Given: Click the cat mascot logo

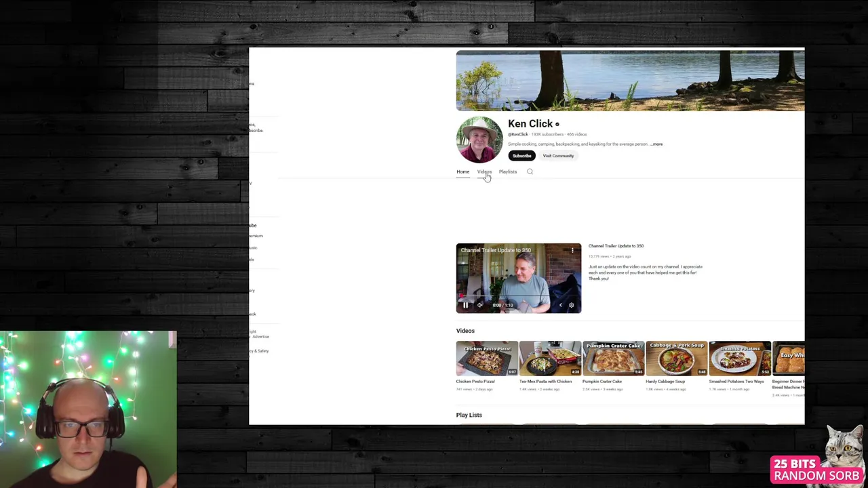Looking at the screenshot, I should [844, 446].
